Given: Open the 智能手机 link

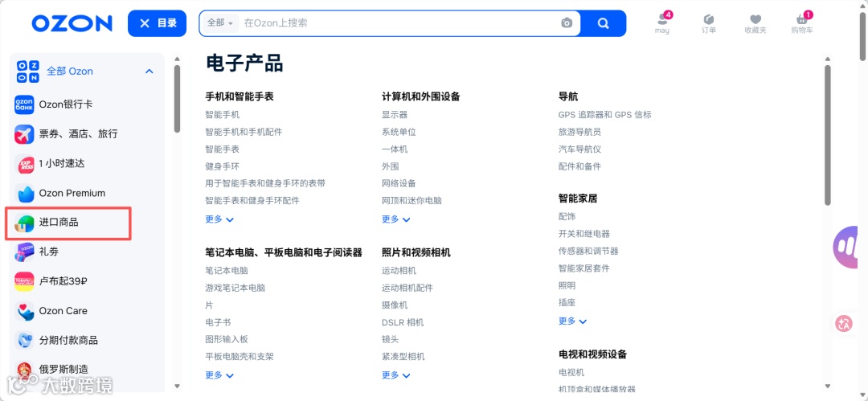Looking at the screenshot, I should tap(222, 115).
